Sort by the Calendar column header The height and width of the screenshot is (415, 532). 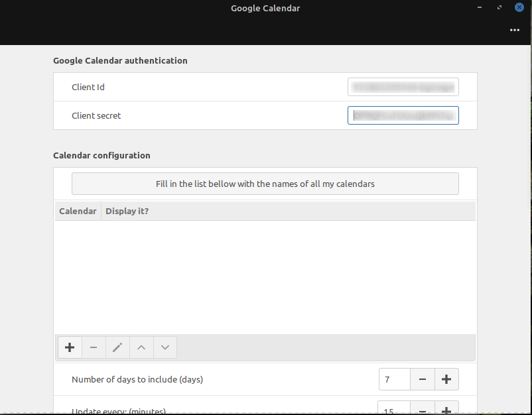(x=78, y=211)
